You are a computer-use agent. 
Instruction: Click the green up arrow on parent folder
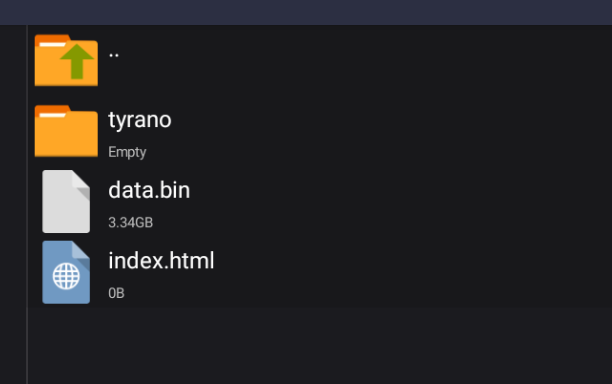[x=77, y=61]
